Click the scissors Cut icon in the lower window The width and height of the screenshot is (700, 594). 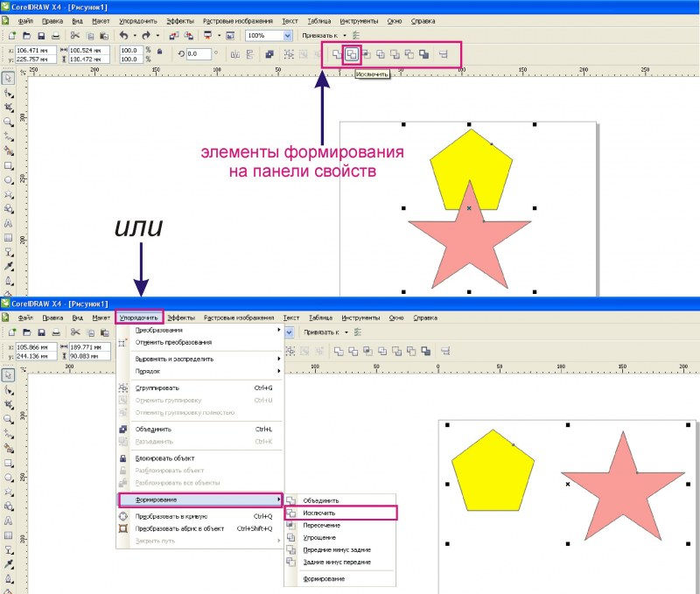coord(76,332)
